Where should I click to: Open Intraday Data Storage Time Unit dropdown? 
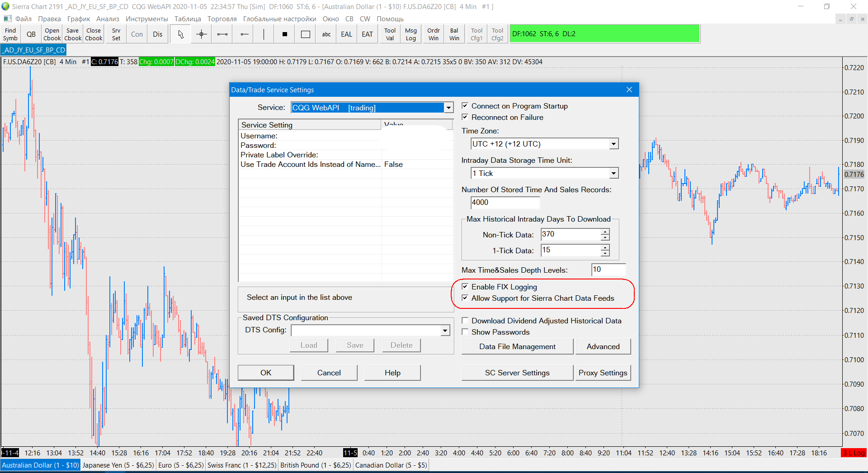[613, 173]
